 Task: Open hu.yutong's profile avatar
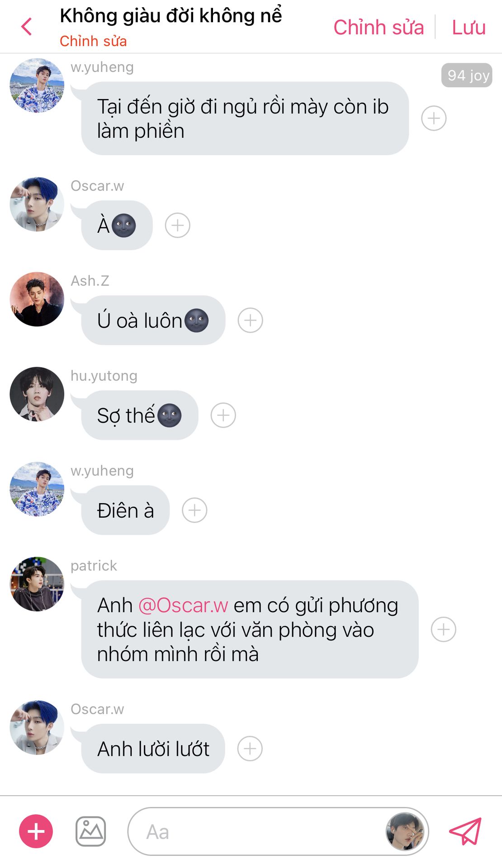37,394
